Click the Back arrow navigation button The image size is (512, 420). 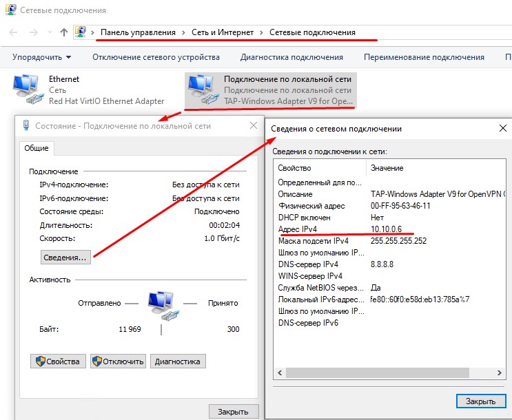14,32
